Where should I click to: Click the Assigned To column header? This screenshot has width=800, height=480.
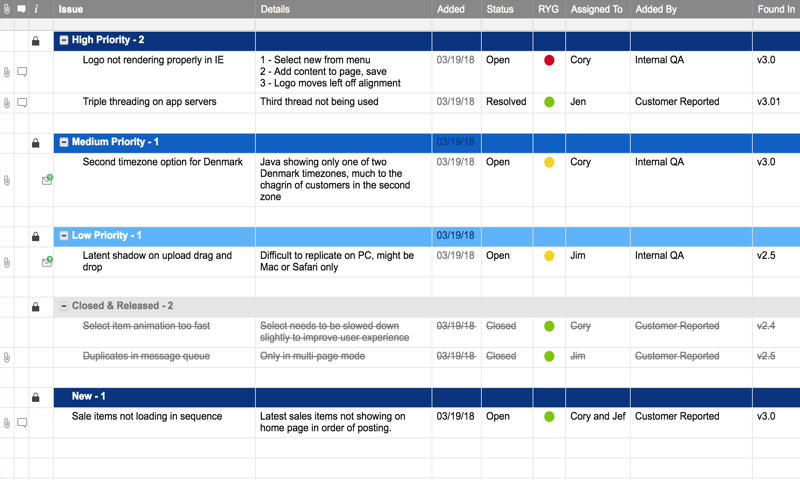[596, 9]
